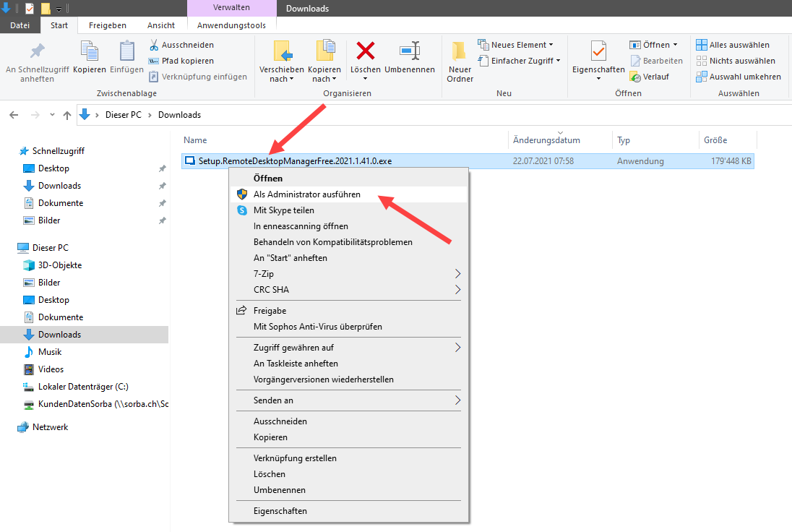Click the Kopieren ribbon icon

(x=90, y=52)
